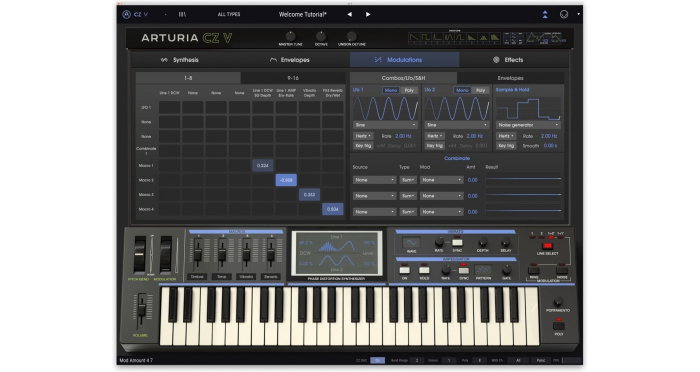
Task: Open first Combinate Type Sum dropdown
Action: click(x=408, y=180)
